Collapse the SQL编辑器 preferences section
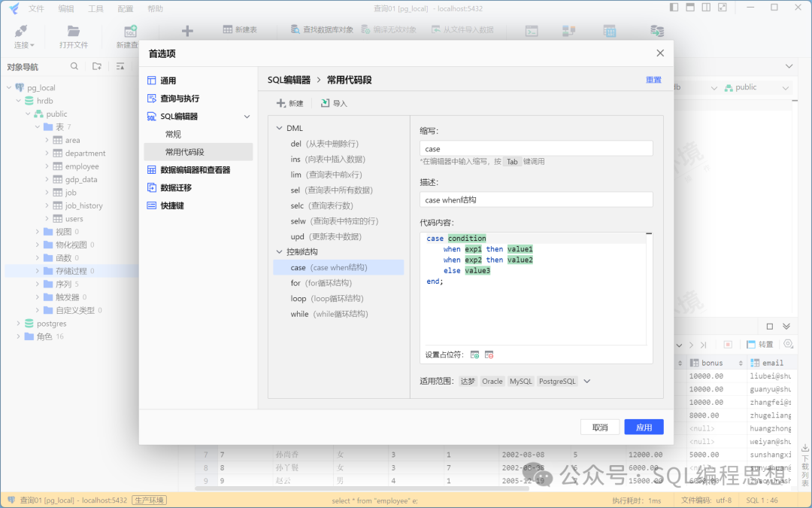This screenshot has width=812, height=508. pyautogui.click(x=247, y=117)
